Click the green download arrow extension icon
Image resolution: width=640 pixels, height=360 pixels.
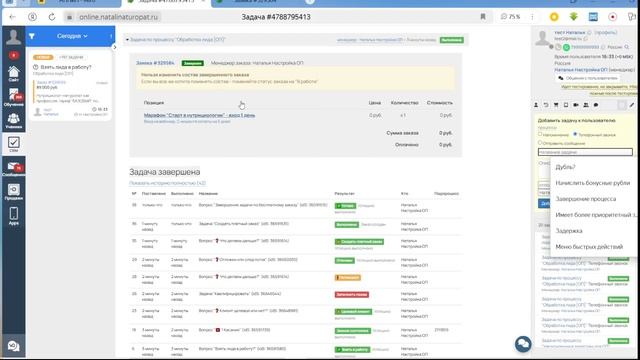point(573,17)
